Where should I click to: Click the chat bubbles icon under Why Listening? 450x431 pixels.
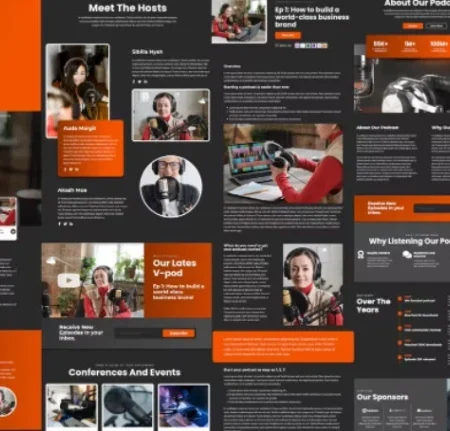(407, 255)
